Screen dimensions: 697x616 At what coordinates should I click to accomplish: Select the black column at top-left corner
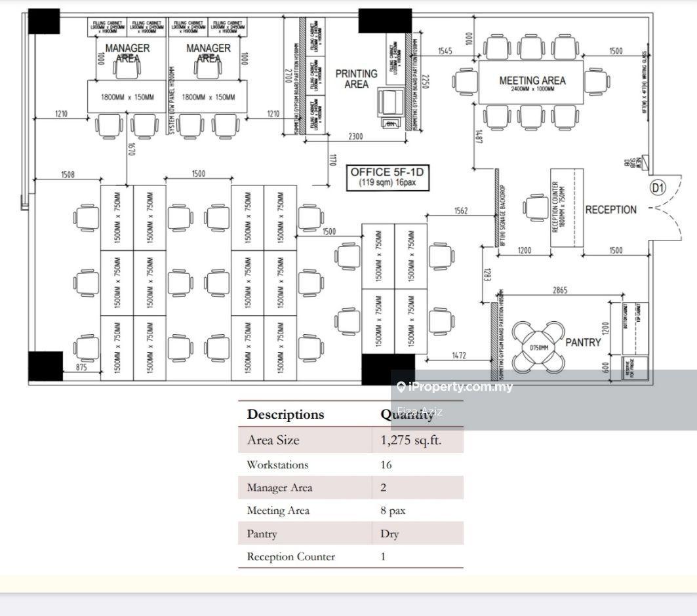coord(44,22)
